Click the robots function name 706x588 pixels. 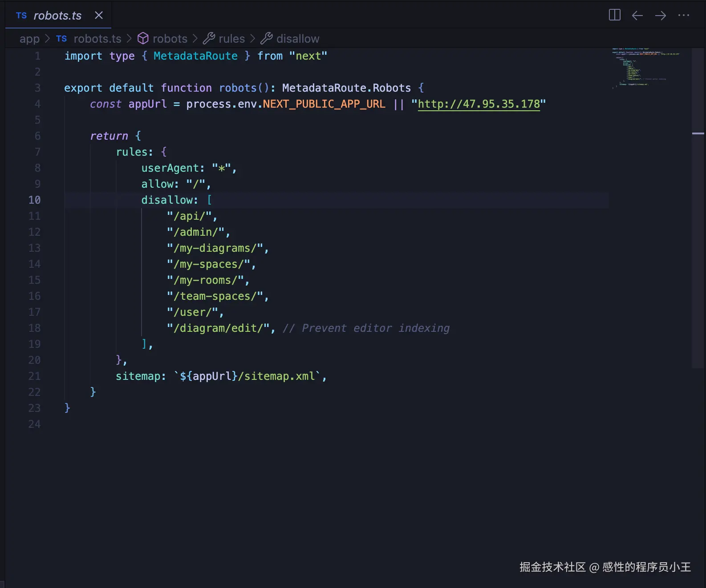[238, 88]
